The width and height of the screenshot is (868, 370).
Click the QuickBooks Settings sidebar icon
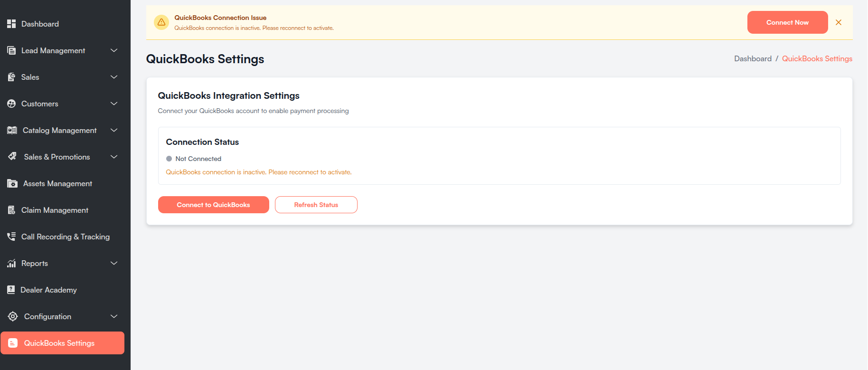pos(13,343)
